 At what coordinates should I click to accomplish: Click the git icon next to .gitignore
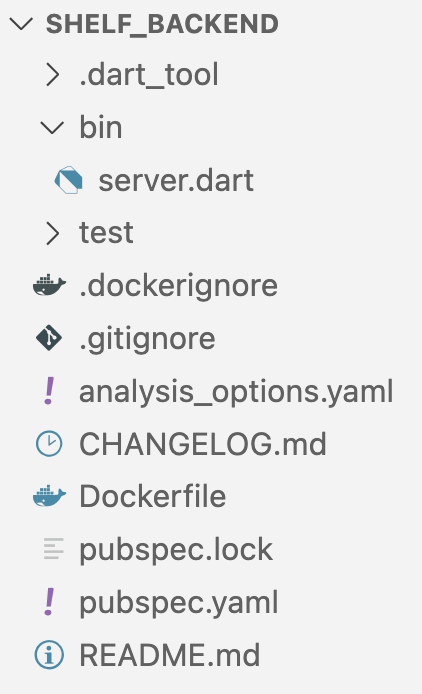coord(49,338)
